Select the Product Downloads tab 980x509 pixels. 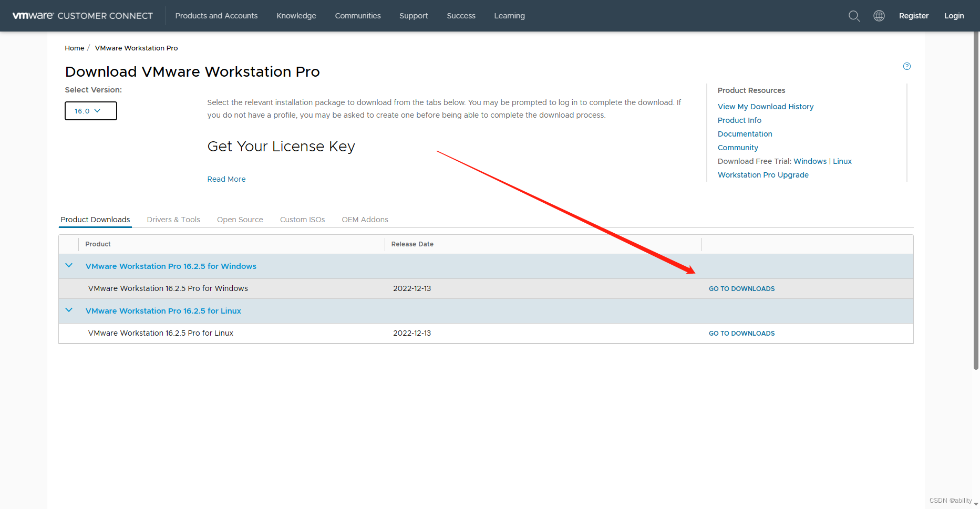95,220
